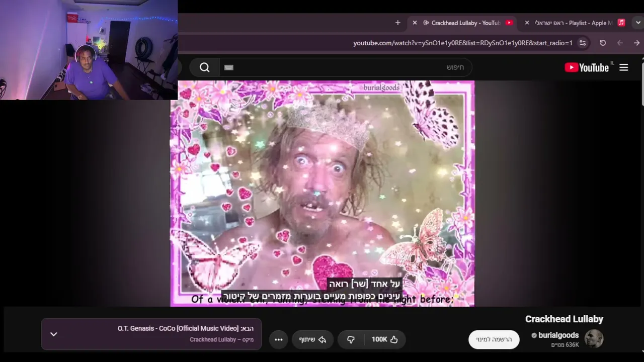Screen dimensions: 644x362
Task: Open the YouTube hamburger guide menu
Action: [x=623, y=67]
